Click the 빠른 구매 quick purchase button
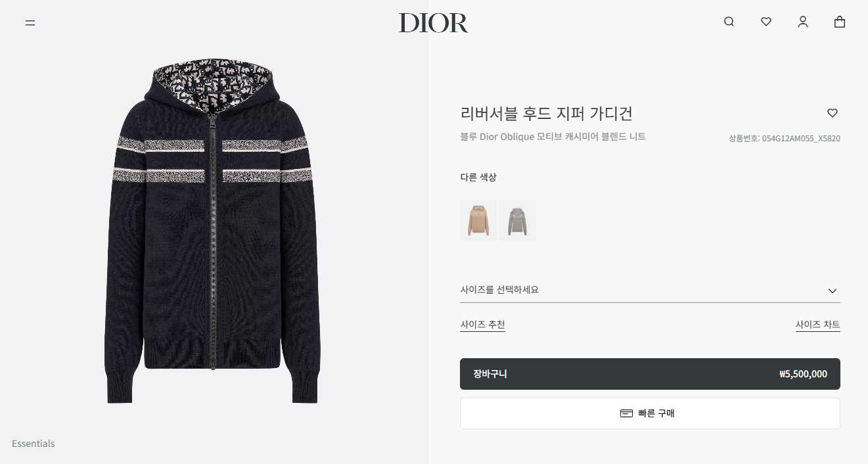Screen dimensions: 868x464 tap(650, 413)
